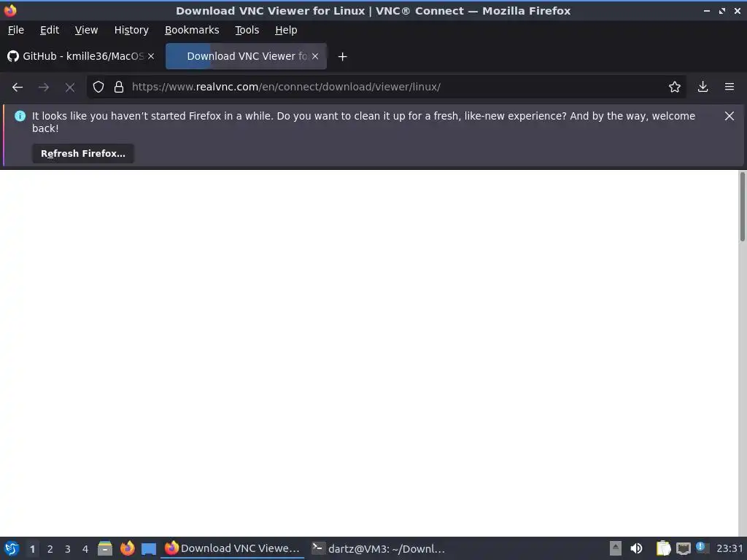This screenshot has width=747, height=560.
Task: Close the GitHub kmille36 tab
Action: coord(151,56)
